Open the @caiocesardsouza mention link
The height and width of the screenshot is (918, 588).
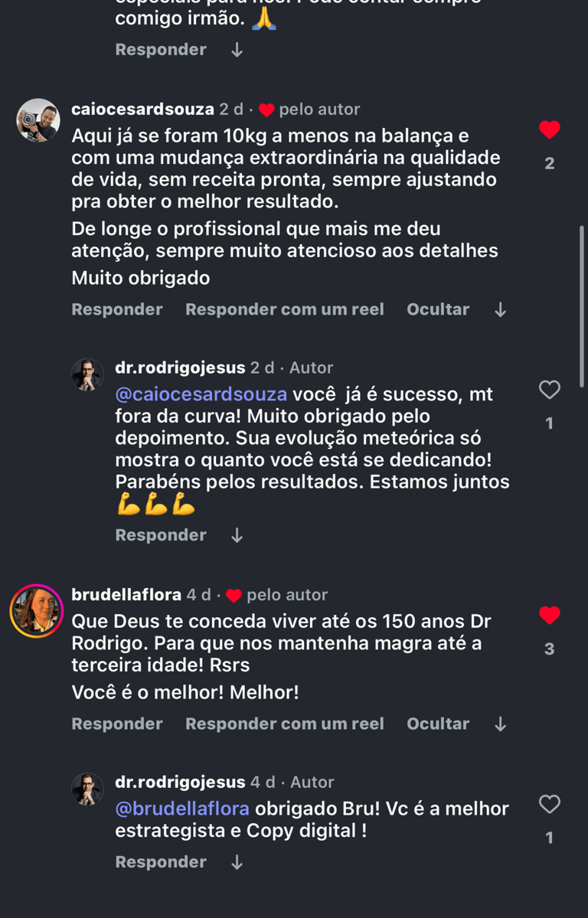coord(201,394)
